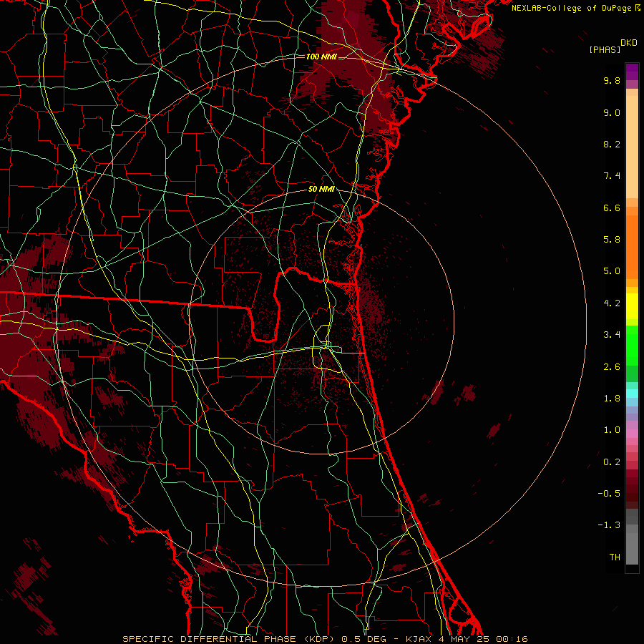
Task: Click the [PHAS] units label
Action: (605, 49)
